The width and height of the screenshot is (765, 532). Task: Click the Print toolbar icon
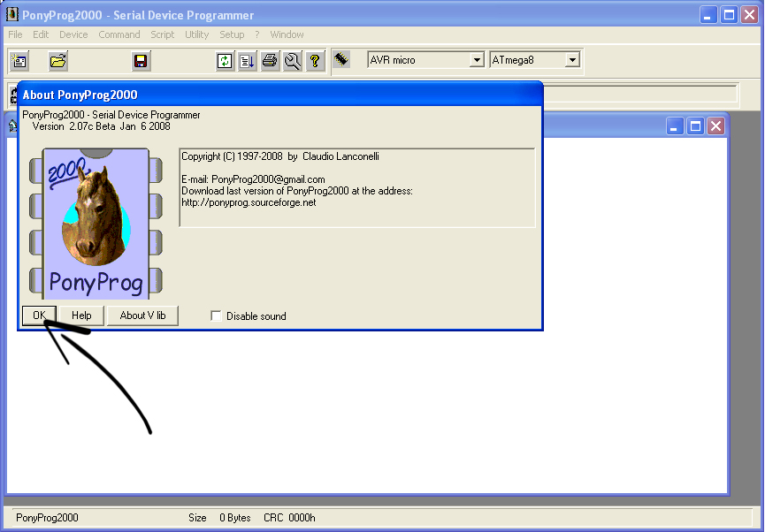(270, 61)
